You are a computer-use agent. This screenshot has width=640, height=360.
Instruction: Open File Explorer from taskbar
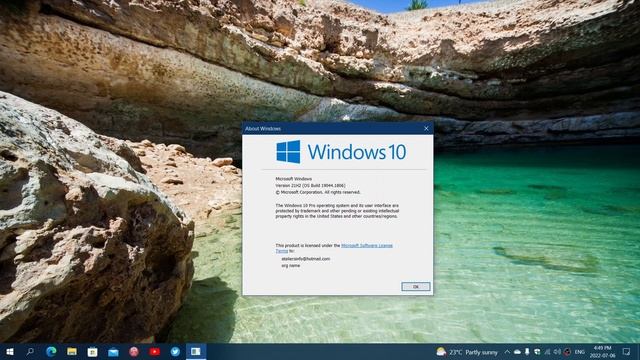tap(72, 351)
